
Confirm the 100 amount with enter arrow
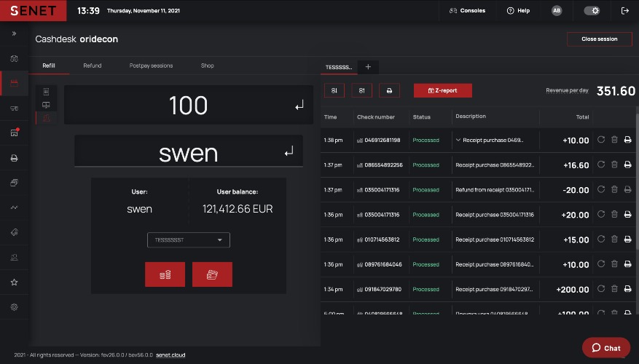(x=299, y=106)
